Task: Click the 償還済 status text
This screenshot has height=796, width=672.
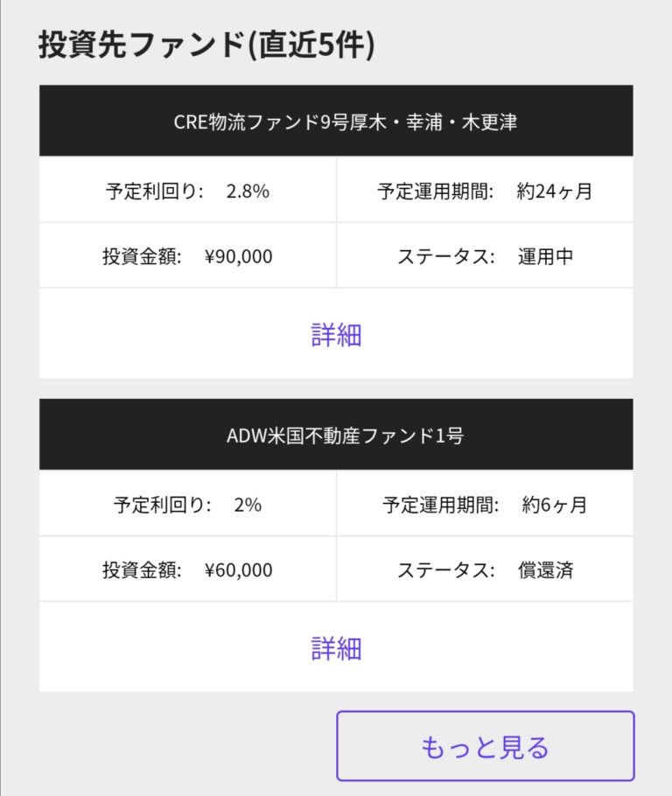Action: pos(545,570)
